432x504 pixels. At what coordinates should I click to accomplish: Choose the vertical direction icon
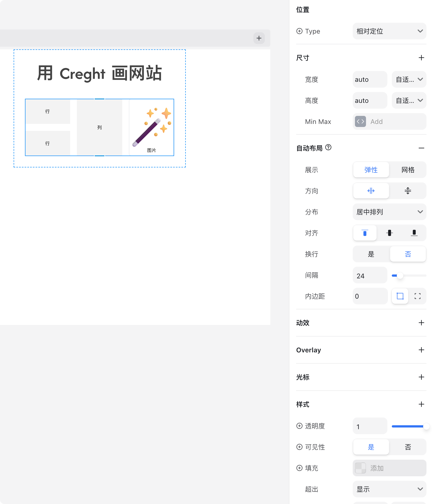(408, 191)
